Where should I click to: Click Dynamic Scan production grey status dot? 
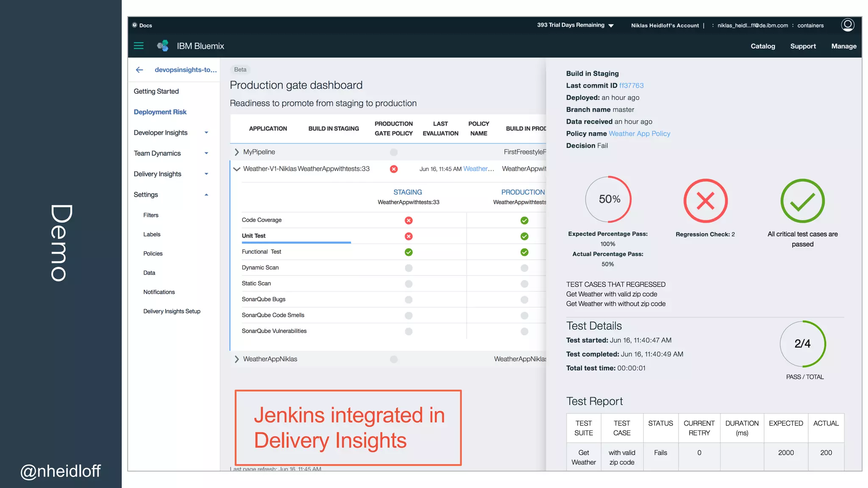click(524, 268)
